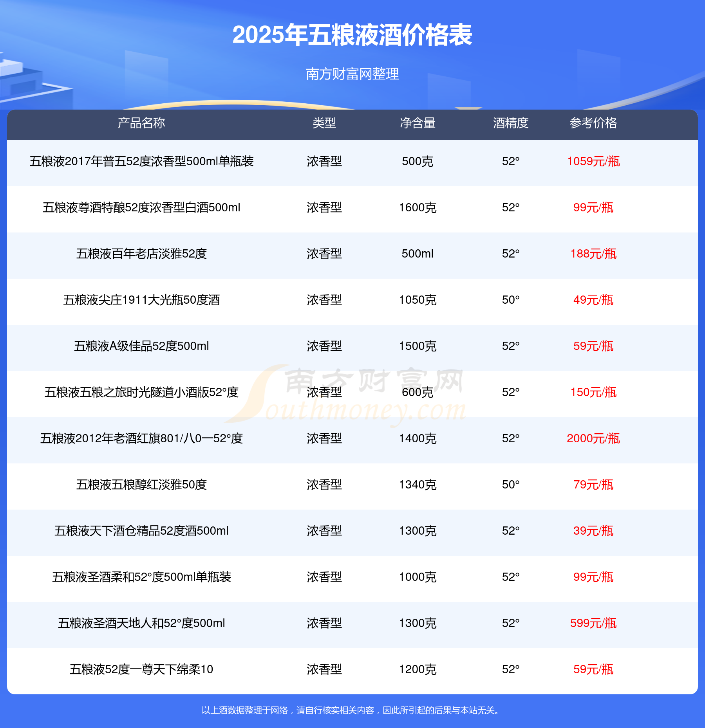This screenshot has height=728, width=705.
Task: Click product name 五粮液52度一尊天下绵柔10
Action: 141,669
